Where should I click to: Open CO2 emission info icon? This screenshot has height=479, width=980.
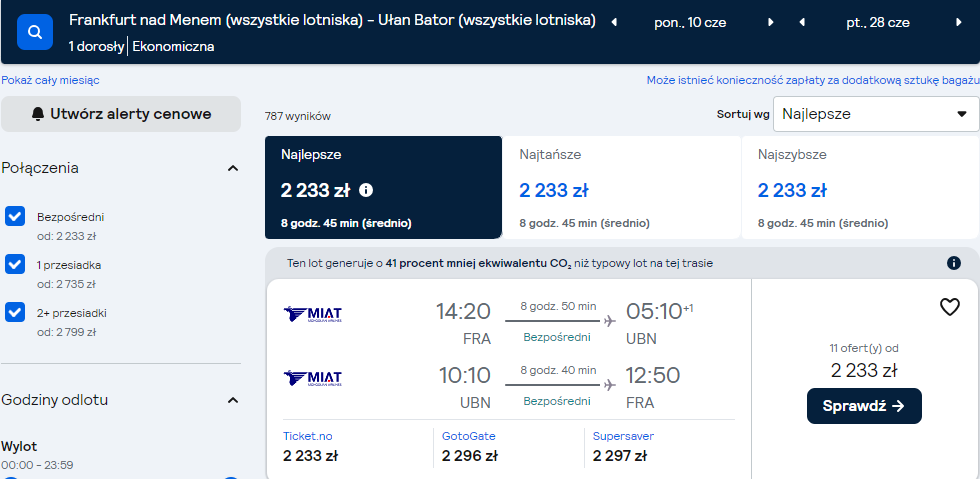click(954, 263)
